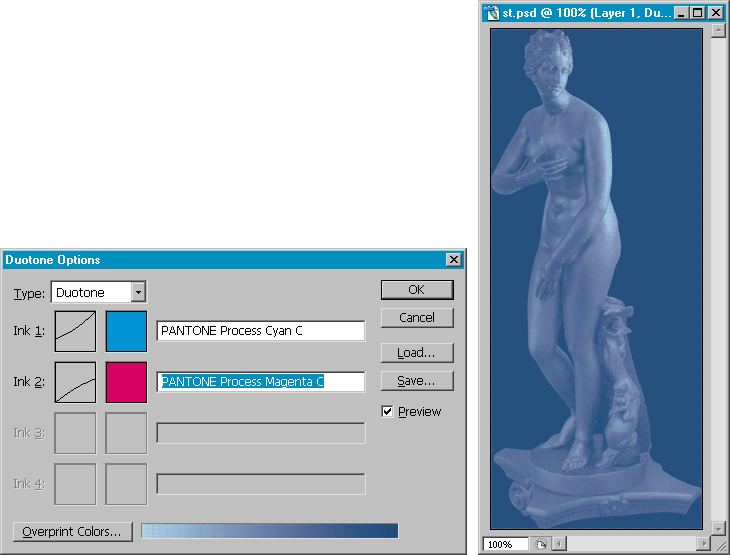This screenshot has height=555, width=730.
Task: Minimize the st.psd document window
Action: pyautogui.click(x=682, y=13)
